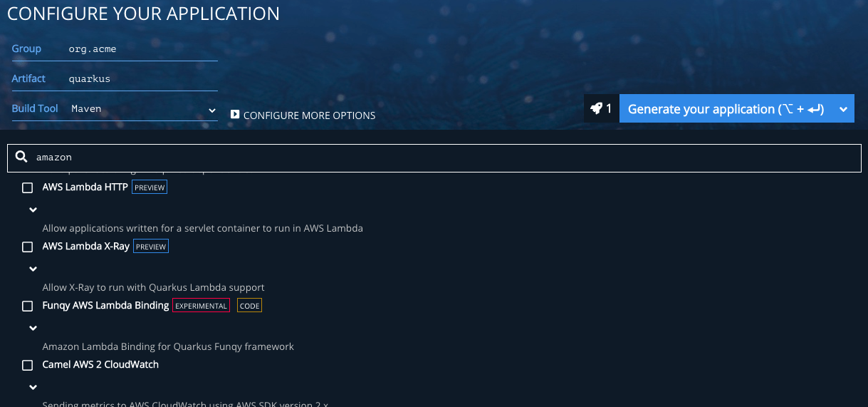Click the Build Tool label
This screenshot has width=868, height=407.
click(35, 109)
